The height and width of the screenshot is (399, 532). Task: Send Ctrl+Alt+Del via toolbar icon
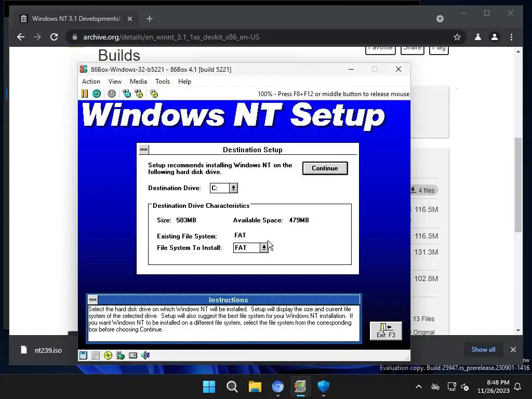pyautogui.click(x=127, y=94)
